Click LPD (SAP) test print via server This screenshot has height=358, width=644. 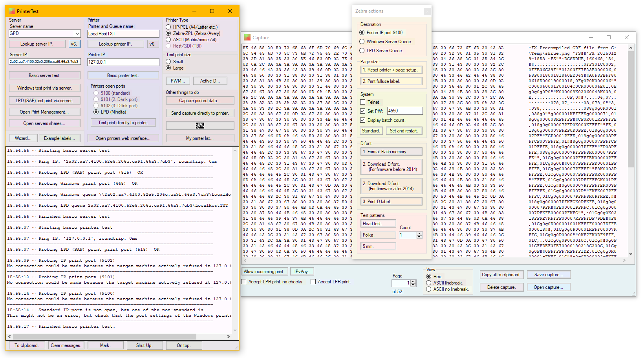pos(45,101)
